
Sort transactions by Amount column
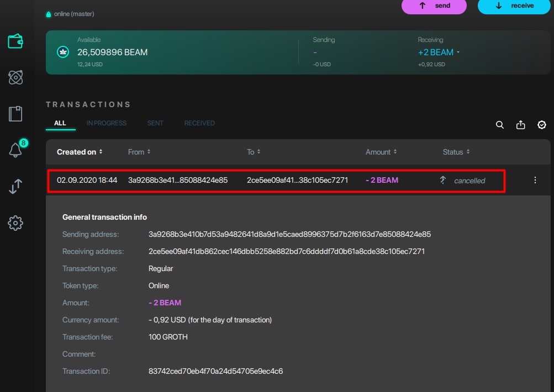pyautogui.click(x=381, y=152)
